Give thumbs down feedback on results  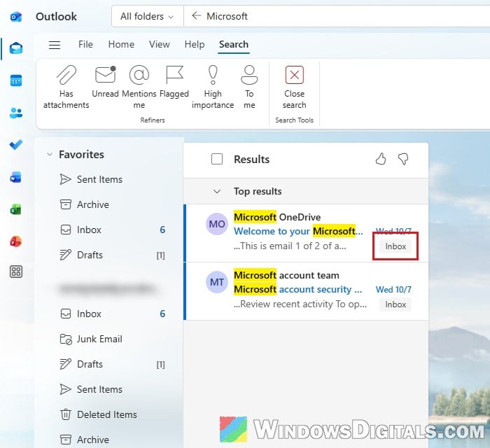pos(403,159)
